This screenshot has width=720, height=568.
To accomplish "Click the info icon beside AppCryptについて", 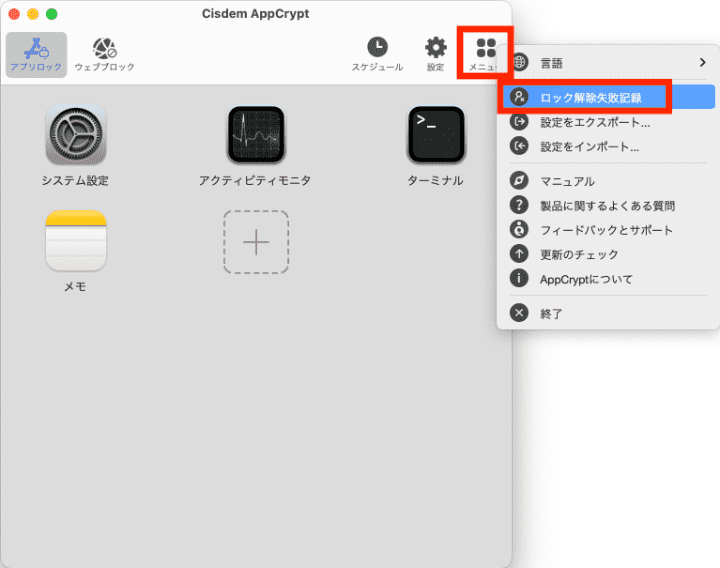I will pos(519,278).
